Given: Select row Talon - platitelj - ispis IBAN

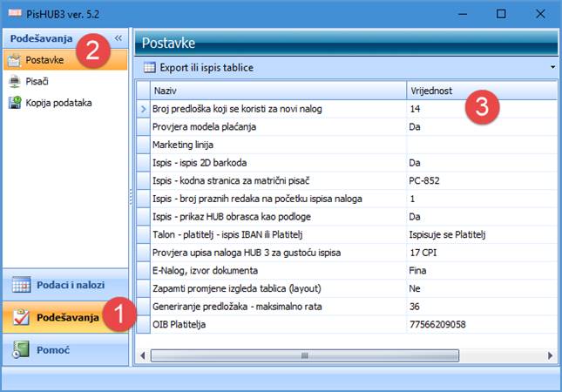Looking at the screenshot, I should pos(347,234).
